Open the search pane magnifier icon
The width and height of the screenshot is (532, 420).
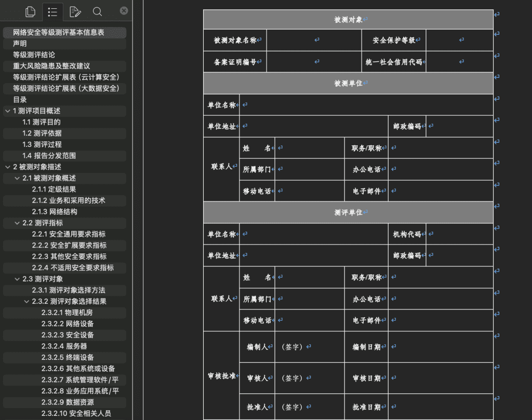click(x=97, y=11)
